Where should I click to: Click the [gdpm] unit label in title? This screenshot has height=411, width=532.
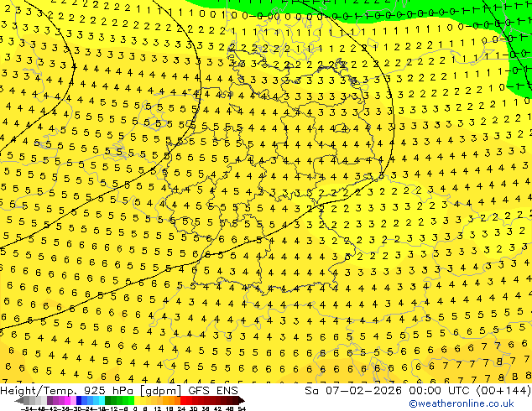162,391
